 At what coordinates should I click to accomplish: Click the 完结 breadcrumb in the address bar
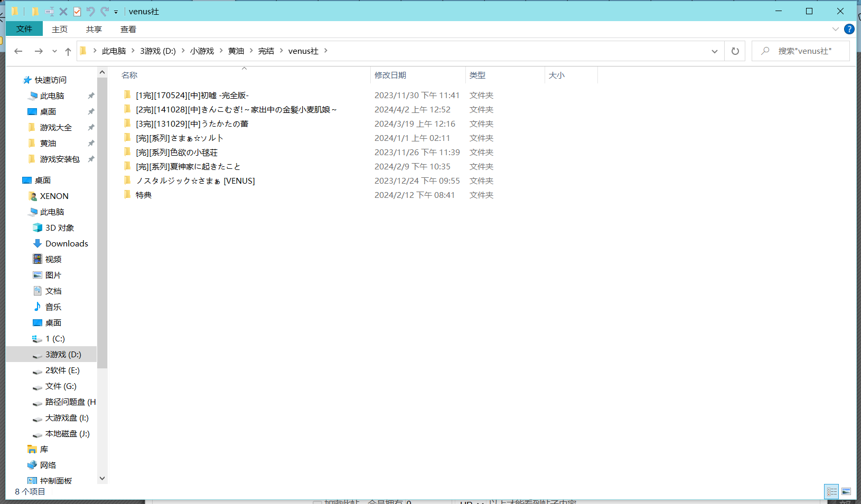click(266, 51)
